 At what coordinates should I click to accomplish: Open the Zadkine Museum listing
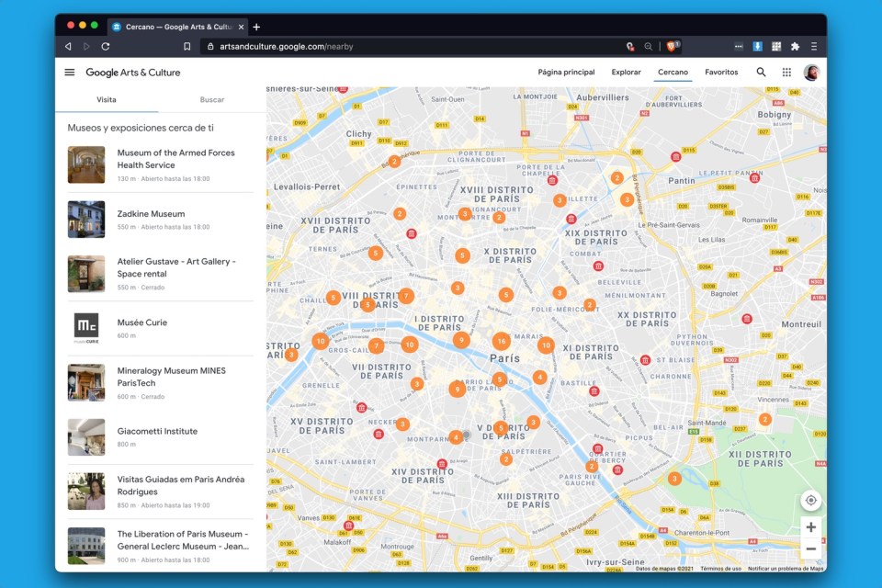151,214
